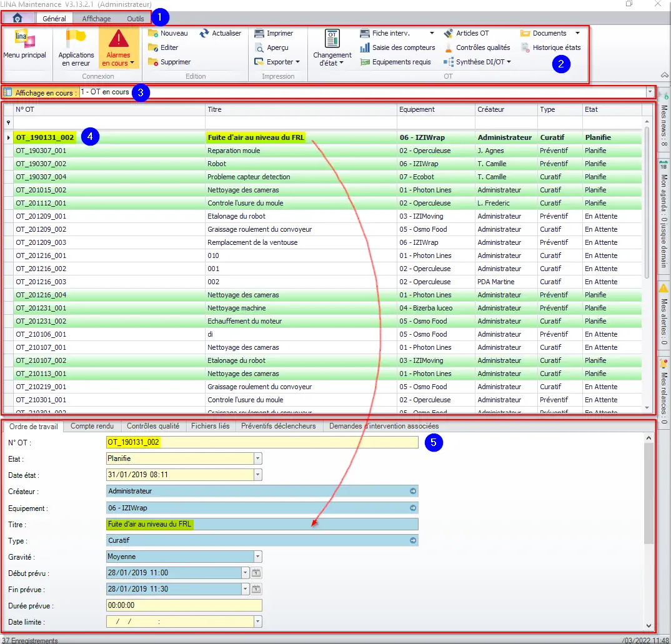Open Synthèse DI/OT menu
The width and height of the screenshot is (671, 644).
(477, 62)
